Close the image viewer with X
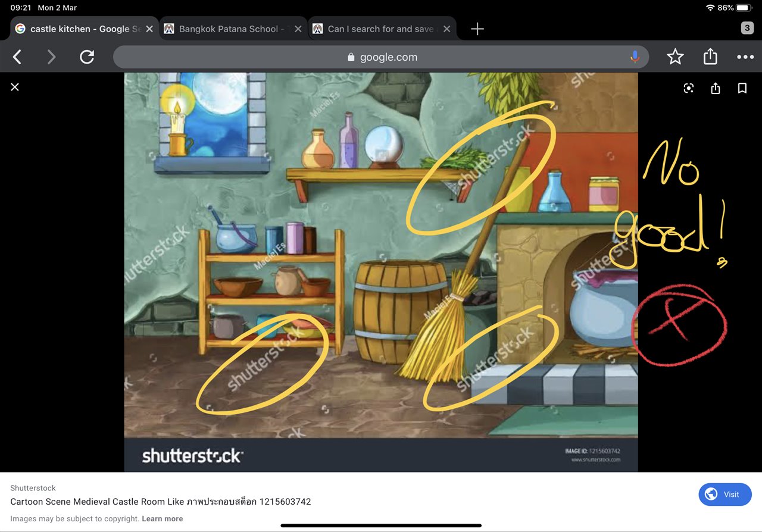 (x=15, y=87)
